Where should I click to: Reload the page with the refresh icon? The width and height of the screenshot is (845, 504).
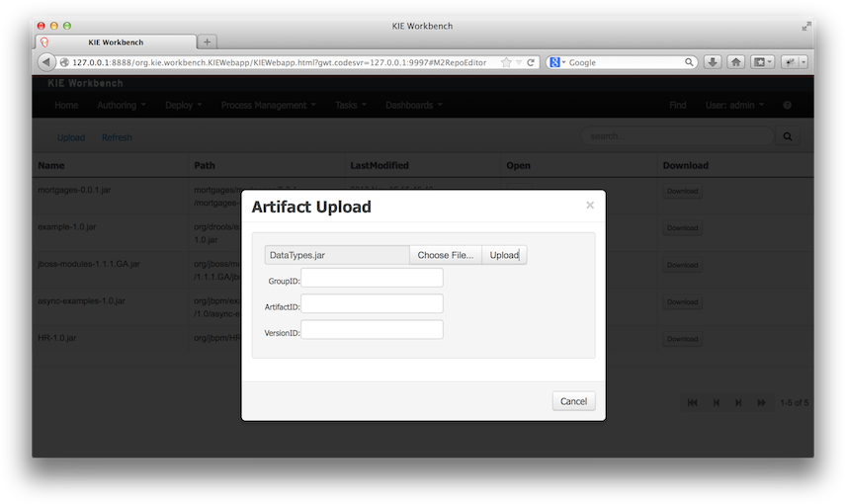click(531, 62)
